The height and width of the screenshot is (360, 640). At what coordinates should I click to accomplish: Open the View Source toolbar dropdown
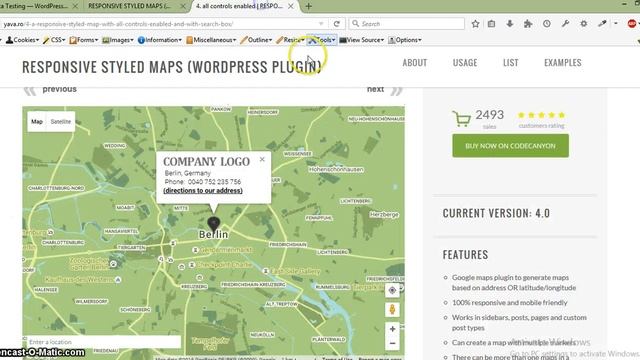click(x=362, y=40)
